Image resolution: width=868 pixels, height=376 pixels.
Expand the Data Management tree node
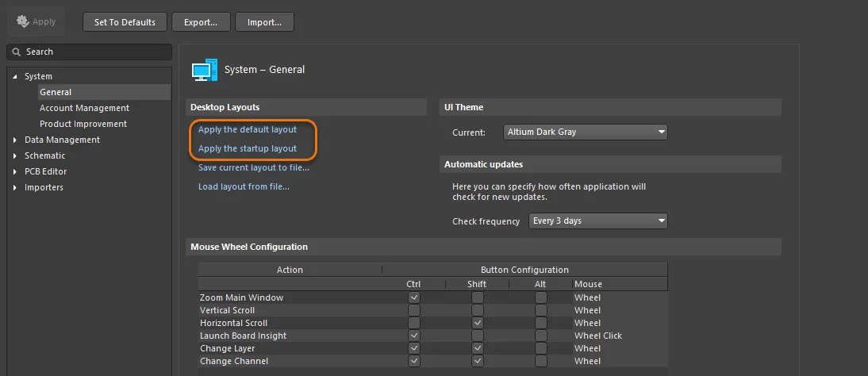tap(15, 140)
